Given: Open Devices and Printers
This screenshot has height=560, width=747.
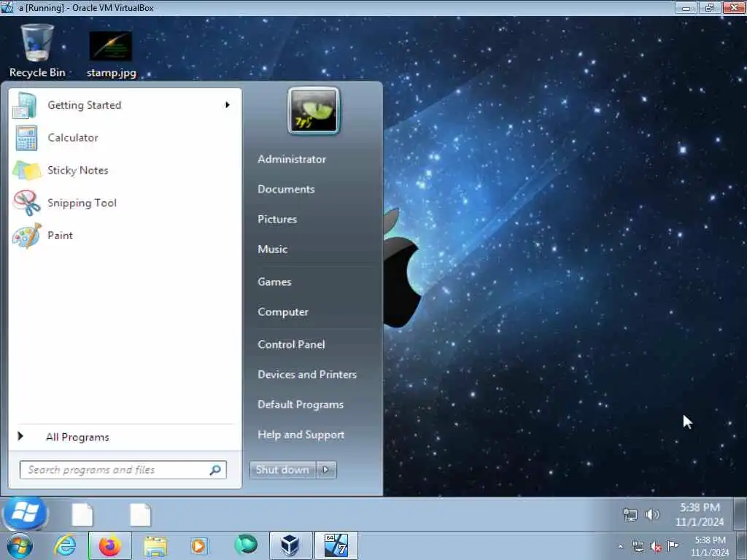Looking at the screenshot, I should pyautogui.click(x=307, y=375).
